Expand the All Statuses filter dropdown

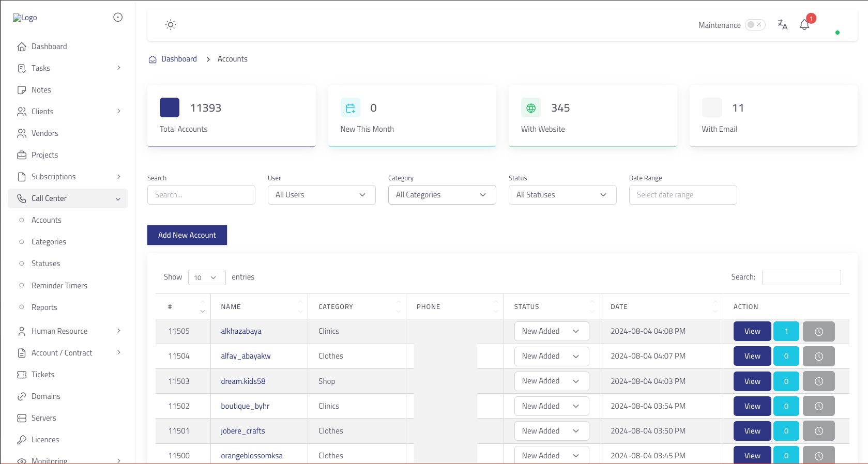(x=562, y=195)
